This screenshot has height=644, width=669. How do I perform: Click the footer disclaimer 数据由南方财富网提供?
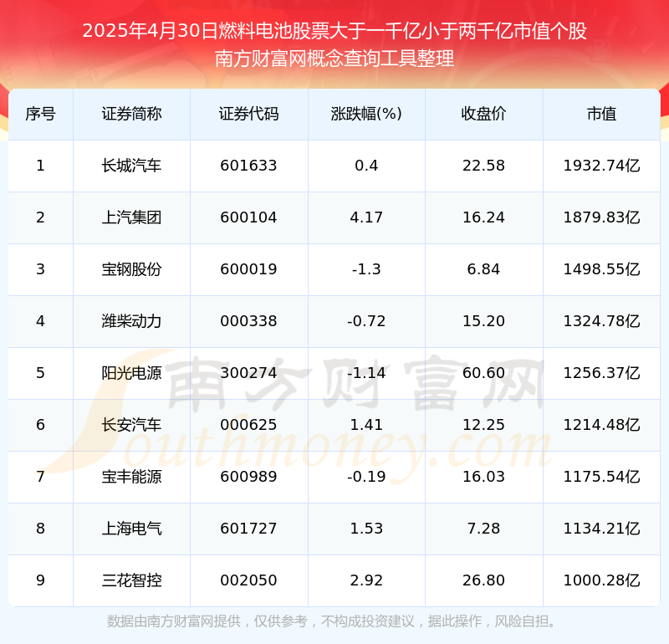tap(174, 621)
